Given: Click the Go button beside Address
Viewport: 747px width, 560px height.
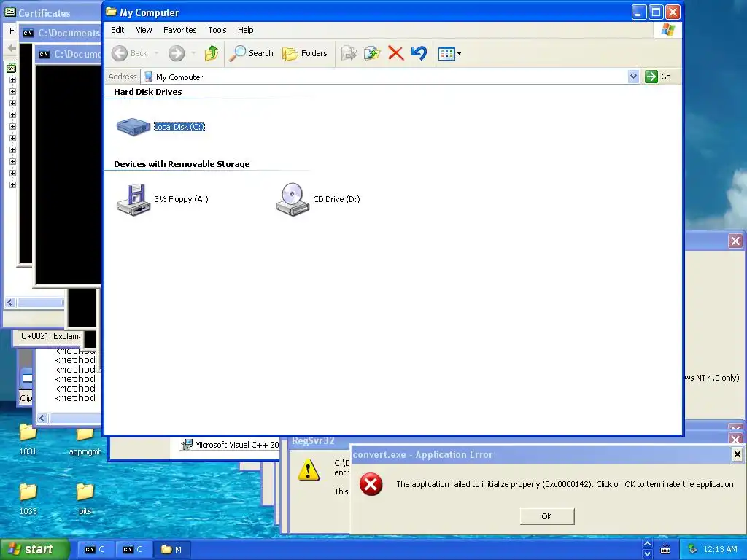Looking at the screenshot, I should (x=658, y=77).
